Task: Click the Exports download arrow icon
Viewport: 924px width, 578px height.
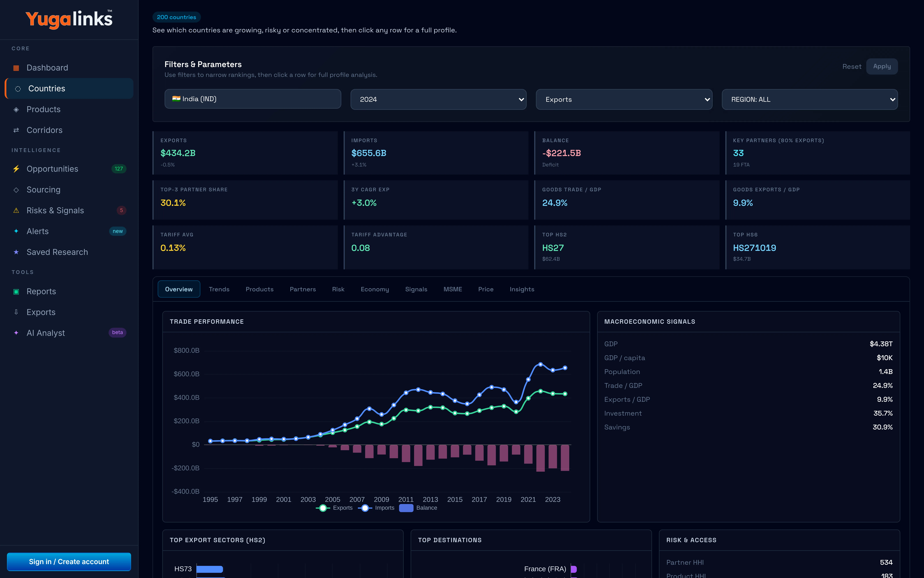Action: [16, 312]
